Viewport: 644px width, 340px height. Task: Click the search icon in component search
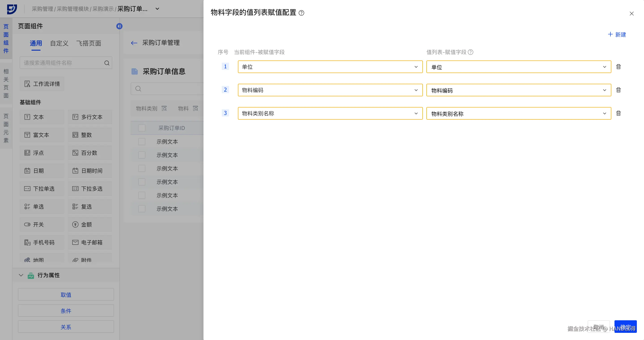click(107, 63)
